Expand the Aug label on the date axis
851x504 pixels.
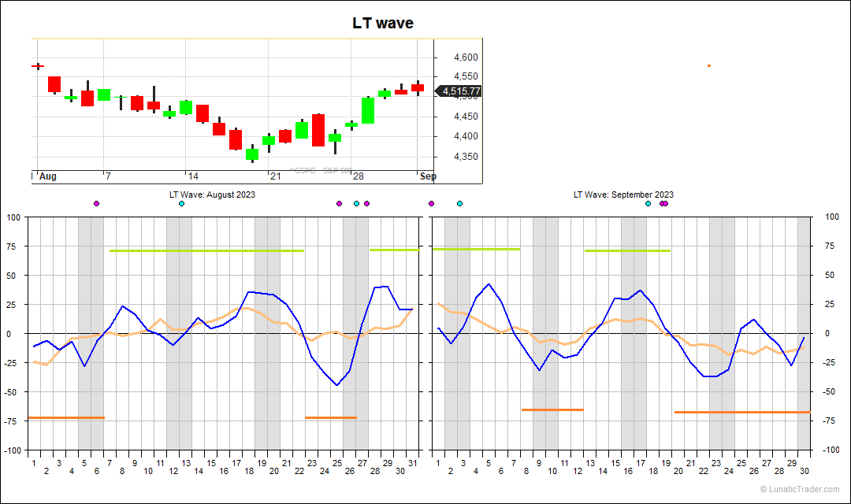tap(47, 177)
